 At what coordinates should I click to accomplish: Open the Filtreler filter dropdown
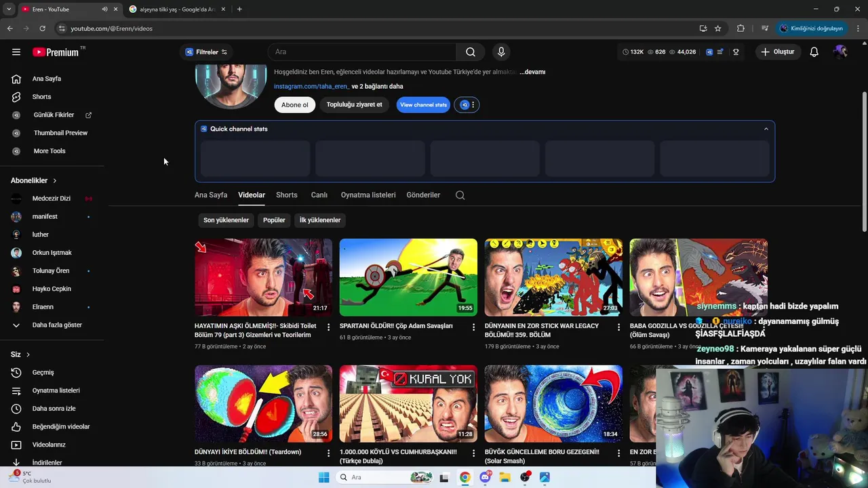[x=206, y=52]
